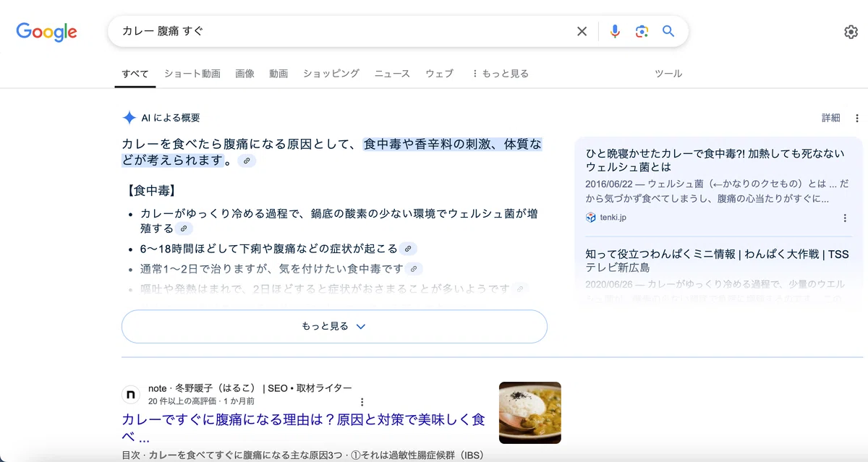Submit search using the magnifying glass icon
Image resolution: width=868 pixels, height=462 pixels.
click(668, 31)
